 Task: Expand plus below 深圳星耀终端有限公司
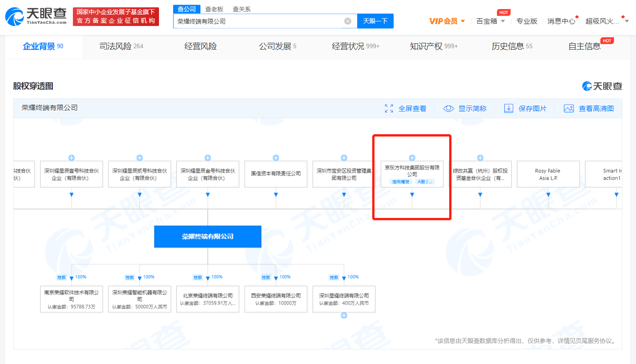pos(344,315)
